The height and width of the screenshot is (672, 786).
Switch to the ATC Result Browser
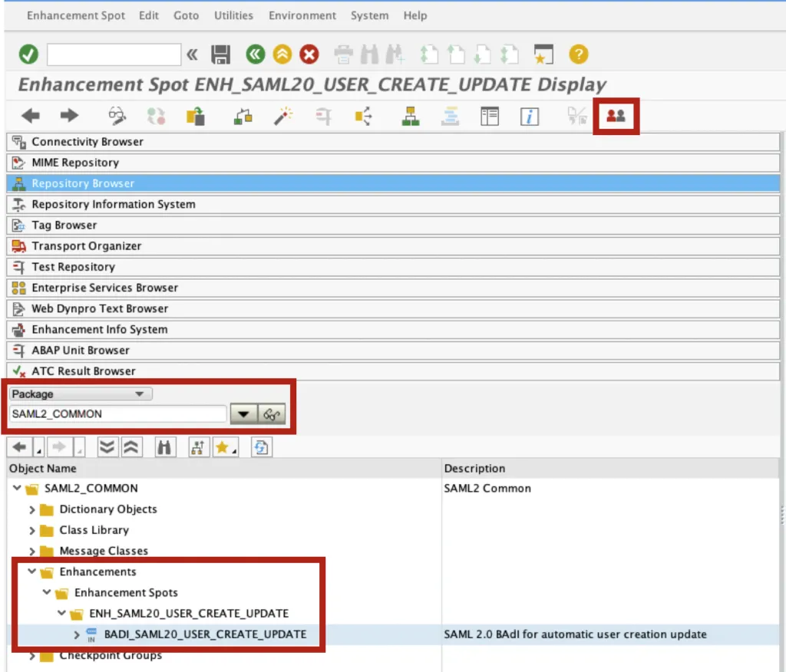tap(83, 371)
